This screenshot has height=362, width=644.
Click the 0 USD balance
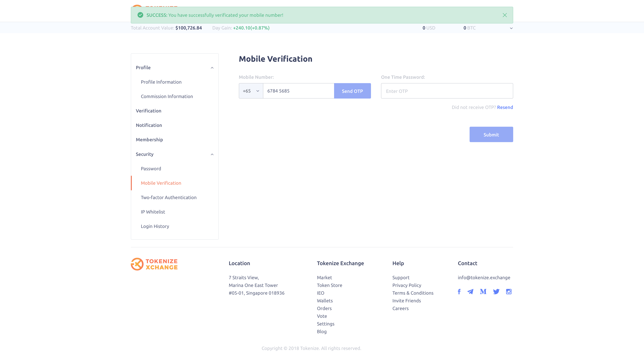pyautogui.click(x=429, y=28)
